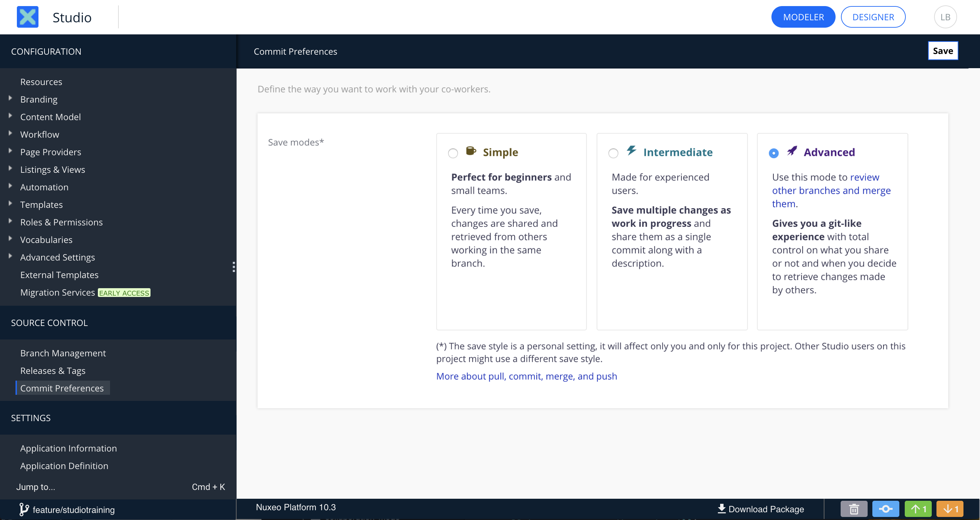Click the Cmd + K shortcut hint
This screenshot has width=980, height=520.
click(x=209, y=487)
